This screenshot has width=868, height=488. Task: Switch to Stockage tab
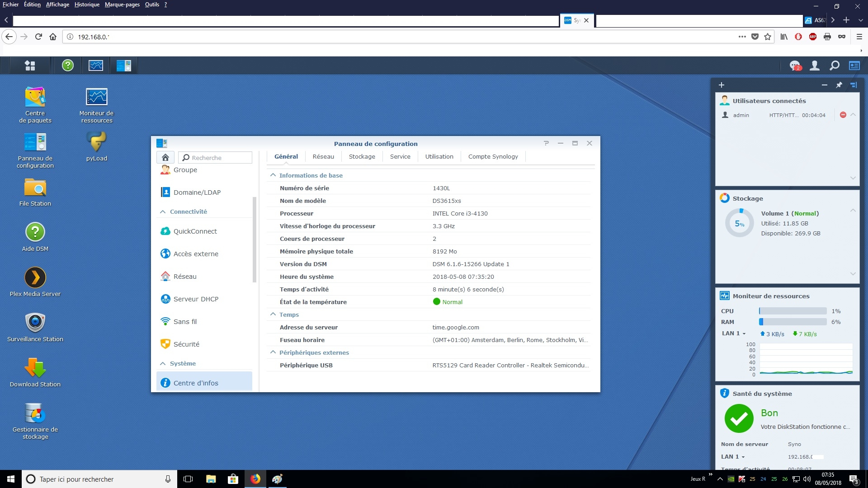[x=362, y=157]
